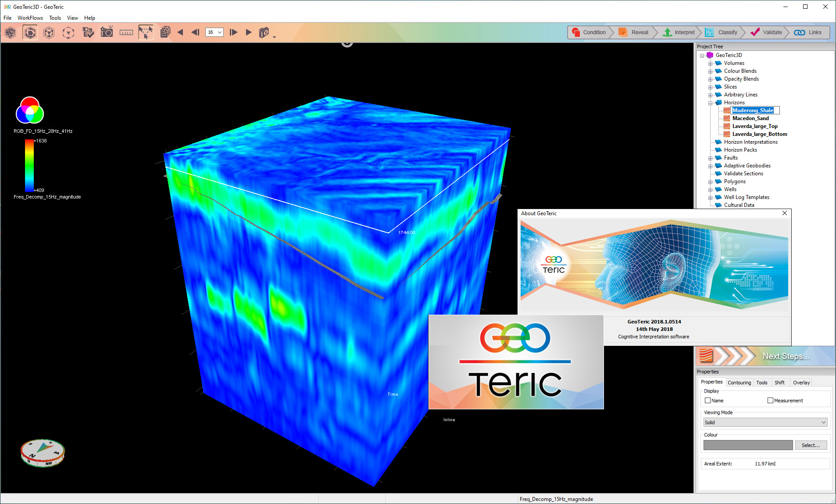Open the Tools menu in menu bar
Screen dimensions: 836x504
[x=55, y=18]
